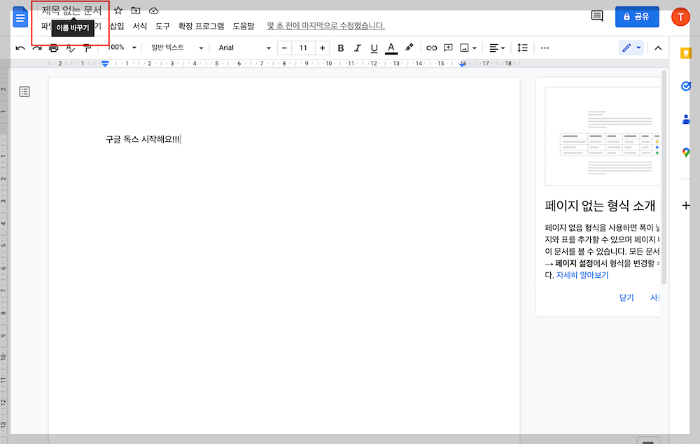Show more toolbar options (three dots)

(x=545, y=48)
